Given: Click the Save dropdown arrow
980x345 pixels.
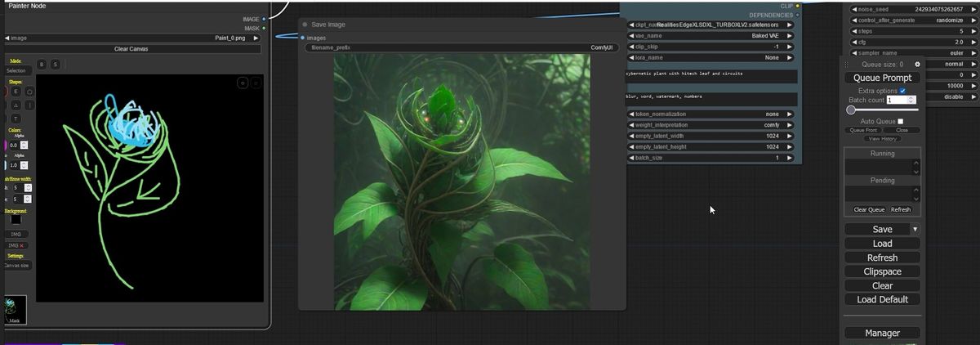Looking at the screenshot, I should tap(915, 230).
